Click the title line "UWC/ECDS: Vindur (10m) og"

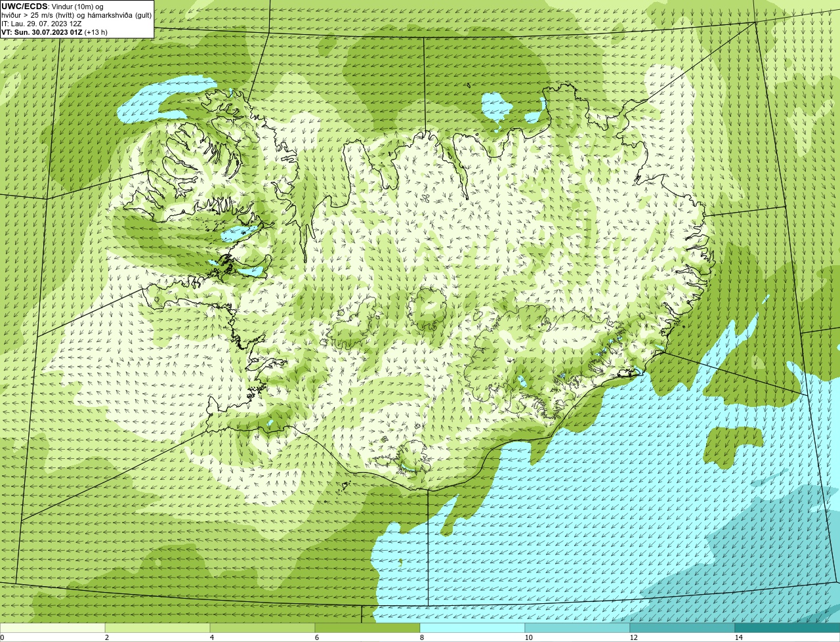tap(52, 7)
